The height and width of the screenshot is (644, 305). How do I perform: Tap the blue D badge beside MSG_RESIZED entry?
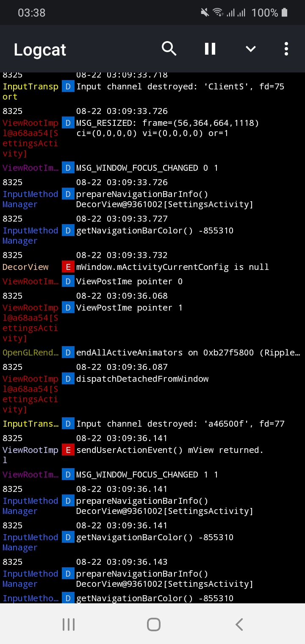(x=68, y=123)
